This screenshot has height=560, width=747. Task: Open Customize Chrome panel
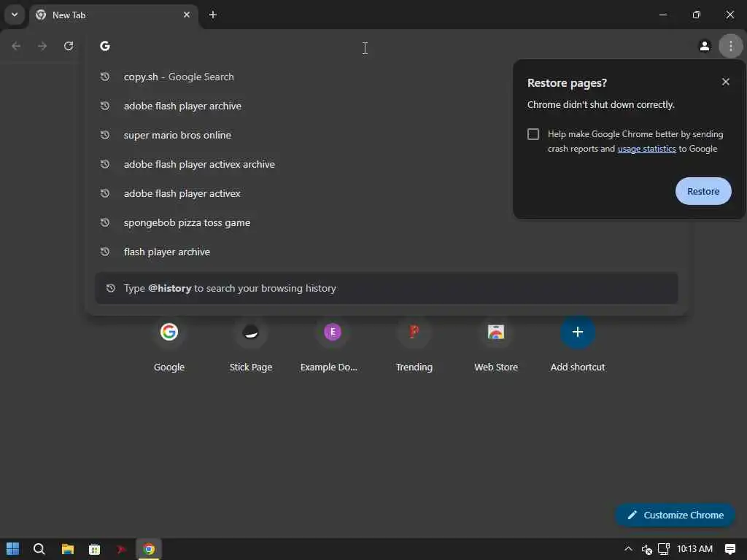point(675,515)
